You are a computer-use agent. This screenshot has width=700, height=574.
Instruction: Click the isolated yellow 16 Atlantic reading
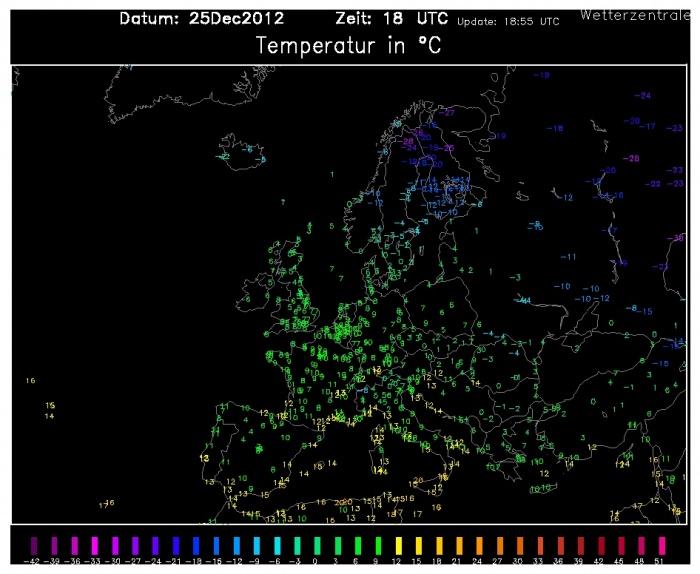30,381
